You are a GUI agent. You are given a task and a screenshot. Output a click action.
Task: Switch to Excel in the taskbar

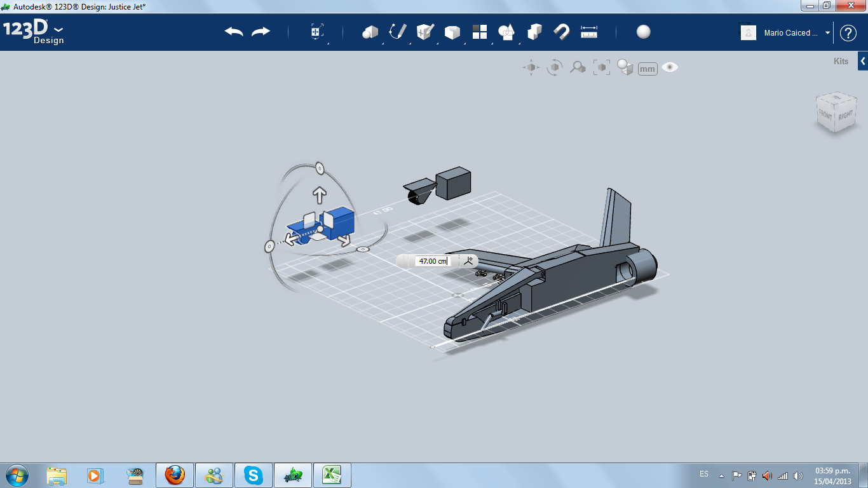tap(332, 475)
